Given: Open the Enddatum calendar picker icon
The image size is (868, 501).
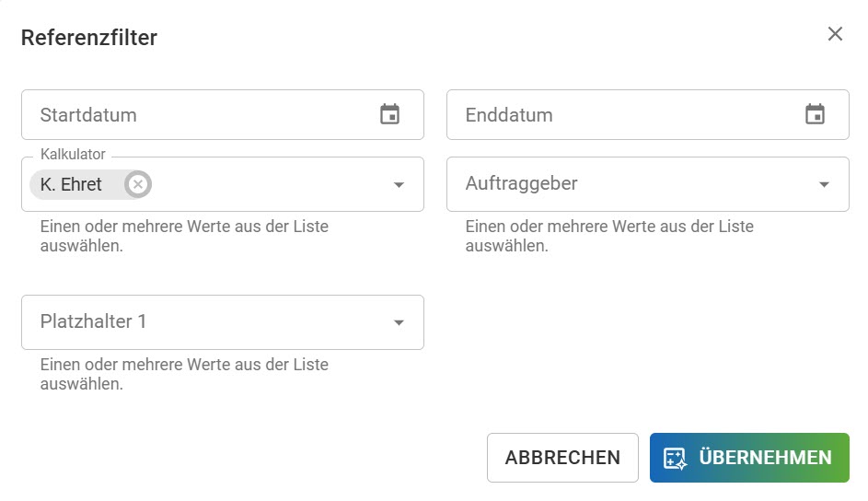Looking at the screenshot, I should pyautogui.click(x=815, y=114).
